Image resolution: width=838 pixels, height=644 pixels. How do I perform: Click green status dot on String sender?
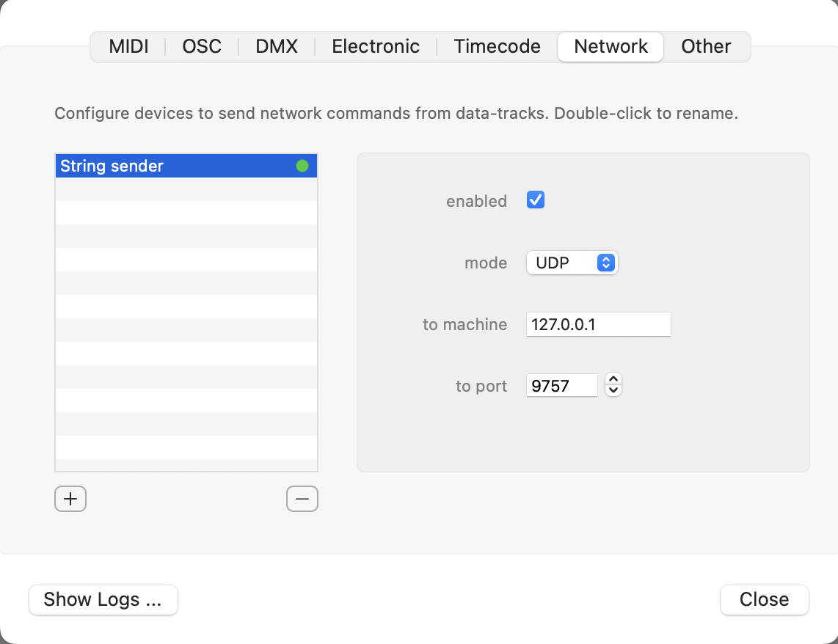pyautogui.click(x=302, y=167)
